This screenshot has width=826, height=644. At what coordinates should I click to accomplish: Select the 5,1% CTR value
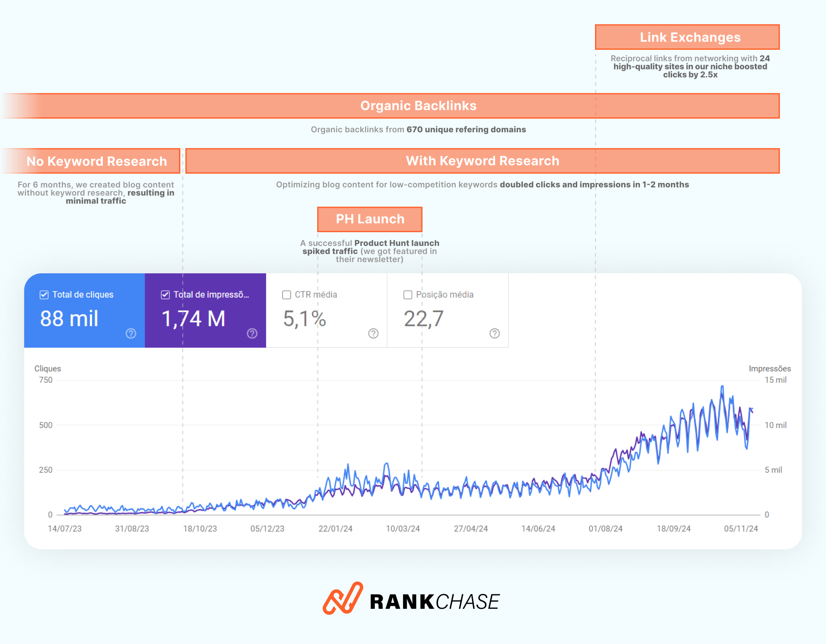[304, 318]
